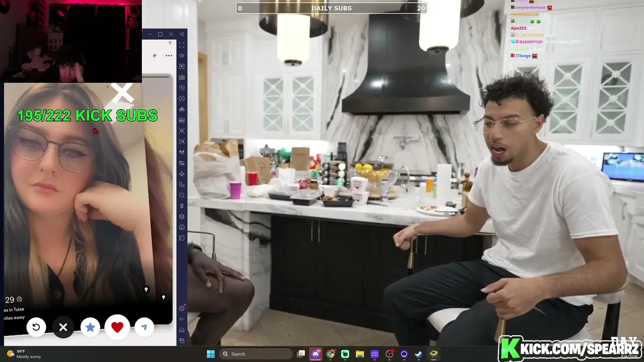Click the location pin icon above the Tinder card
The height and width of the screenshot is (362, 644).
(x=170, y=43)
